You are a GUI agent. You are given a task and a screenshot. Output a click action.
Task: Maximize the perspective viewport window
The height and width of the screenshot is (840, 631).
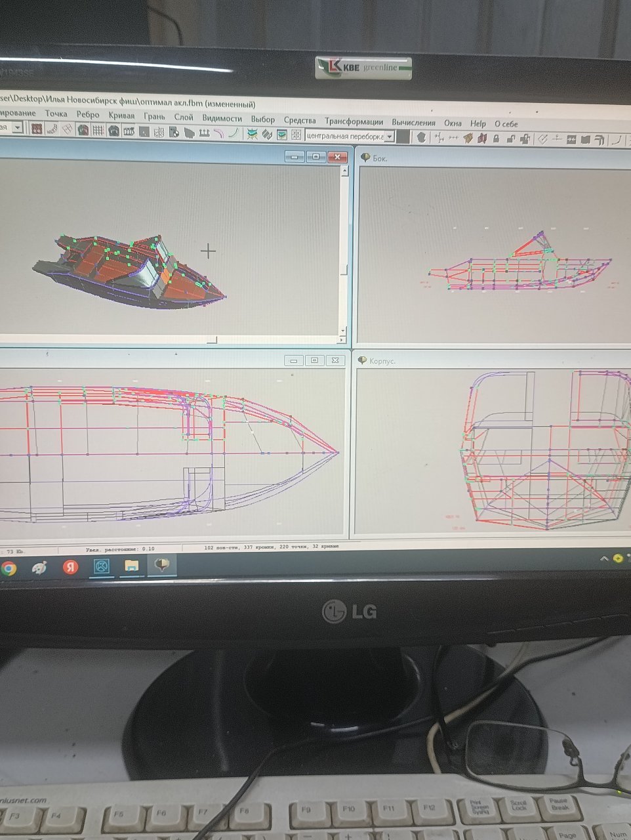315,157
